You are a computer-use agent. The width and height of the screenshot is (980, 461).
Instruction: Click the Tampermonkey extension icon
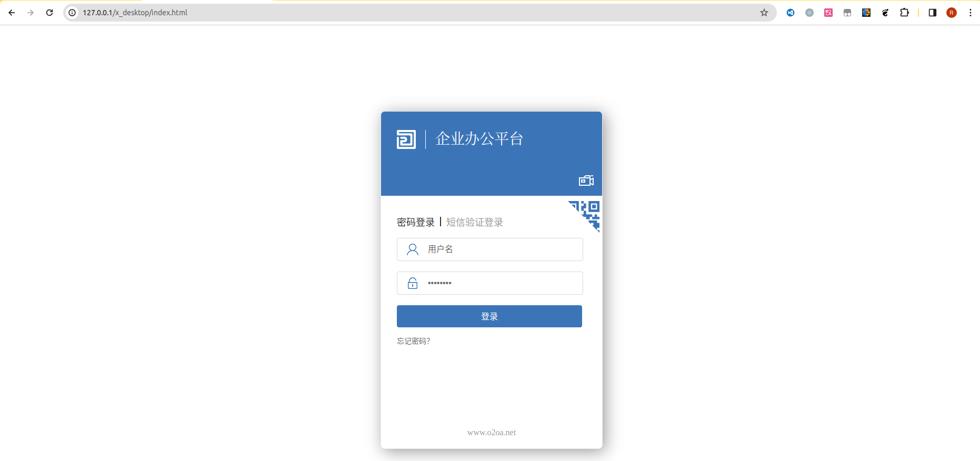[847, 13]
